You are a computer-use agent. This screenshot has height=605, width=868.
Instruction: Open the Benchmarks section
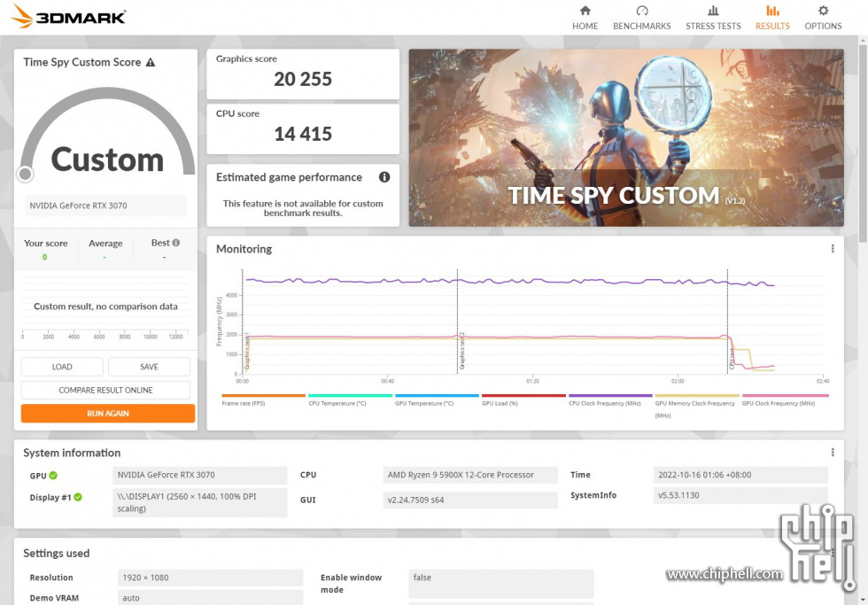641,18
